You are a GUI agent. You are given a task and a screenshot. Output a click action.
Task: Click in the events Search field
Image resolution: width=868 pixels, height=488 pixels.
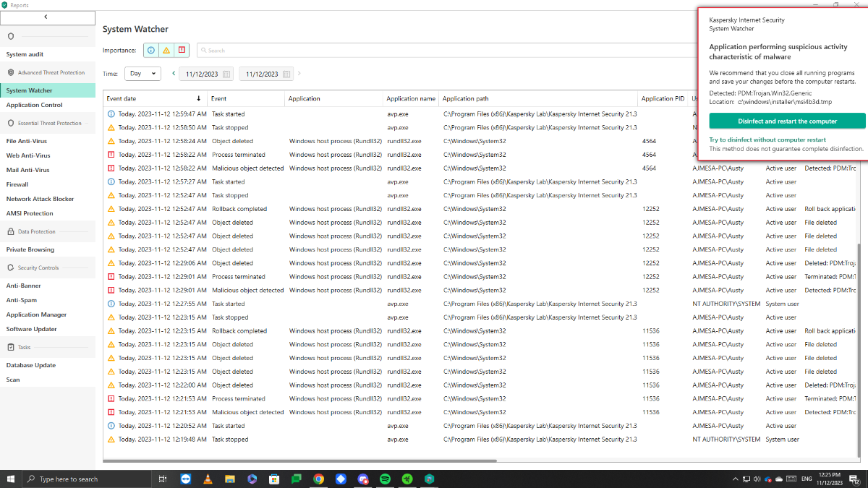coord(434,51)
